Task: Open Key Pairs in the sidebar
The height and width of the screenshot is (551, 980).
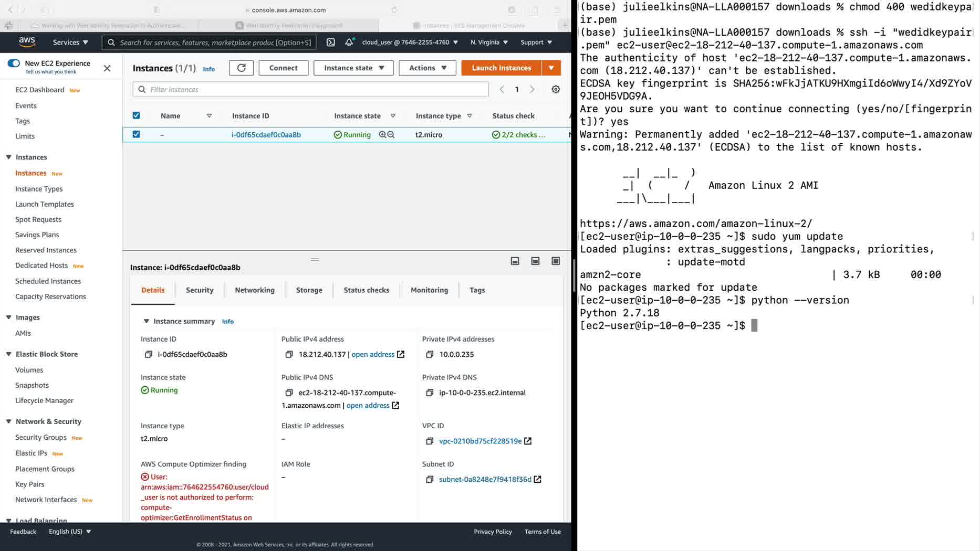Action: point(30,484)
